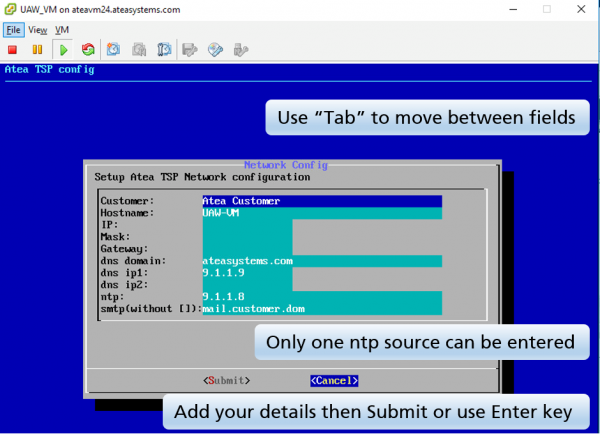Click the CD/DVD drive connect icon

click(x=215, y=50)
